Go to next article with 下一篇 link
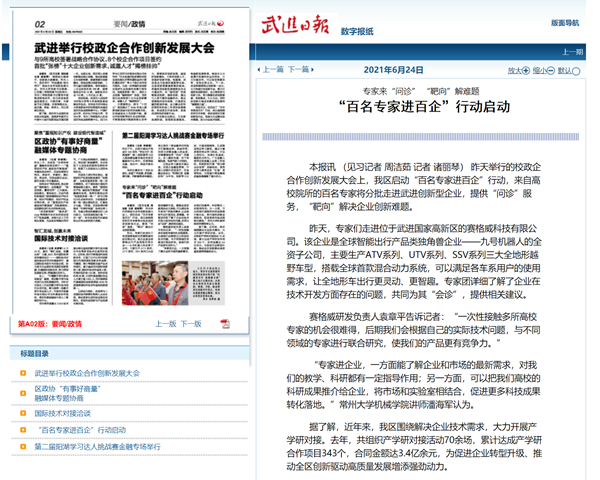600x480 pixels. click(297, 71)
